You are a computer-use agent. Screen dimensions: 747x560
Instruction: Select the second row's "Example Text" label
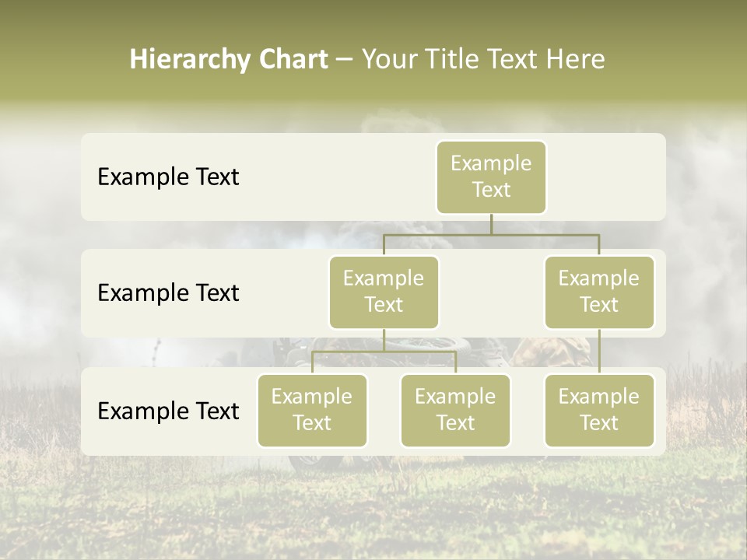point(168,292)
